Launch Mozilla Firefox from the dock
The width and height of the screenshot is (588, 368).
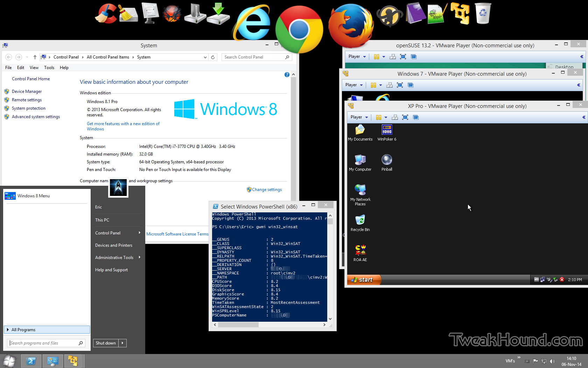pos(351,25)
